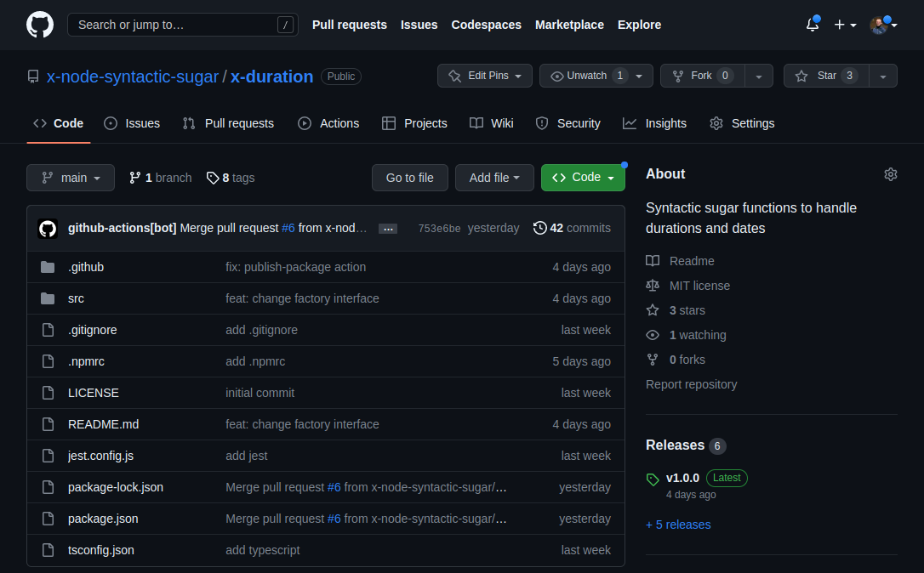Open the + 5 releases link
Image resolution: width=924 pixels, height=573 pixels.
point(678,525)
